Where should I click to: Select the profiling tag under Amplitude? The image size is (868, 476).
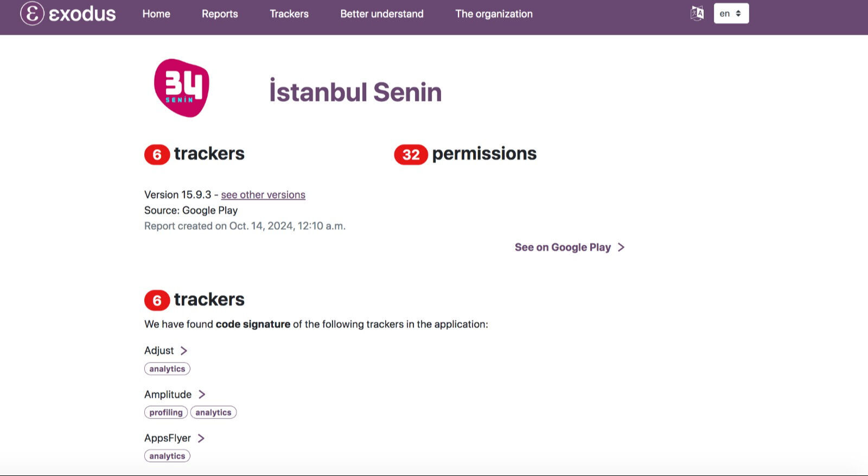pos(166,412)
